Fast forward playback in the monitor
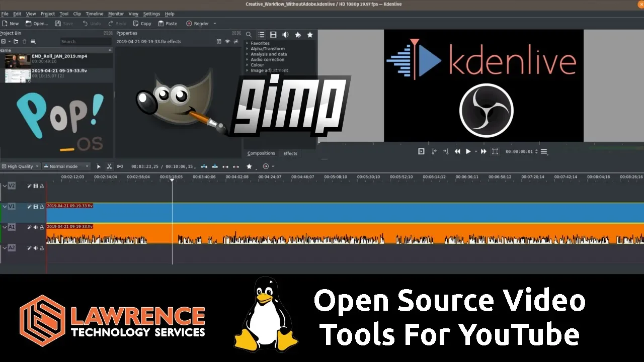Screen dimensions: 644x362 point(484,151)
